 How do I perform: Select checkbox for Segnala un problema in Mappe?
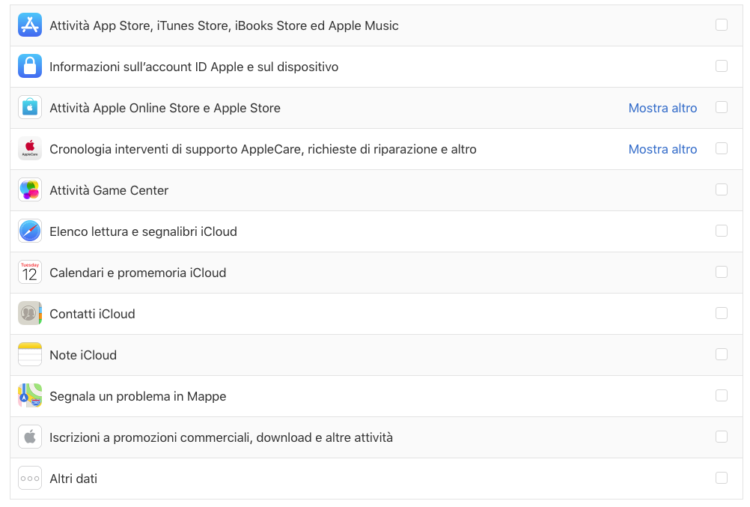click(x=721, y=396)
